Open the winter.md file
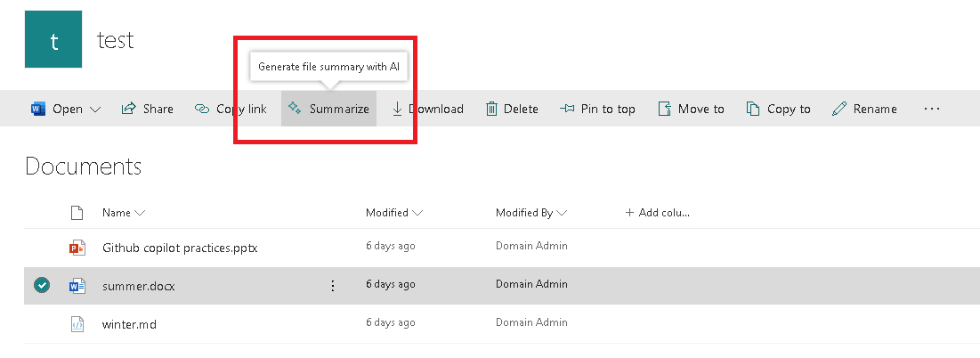The image size is (980, 358). click(129, 324)
